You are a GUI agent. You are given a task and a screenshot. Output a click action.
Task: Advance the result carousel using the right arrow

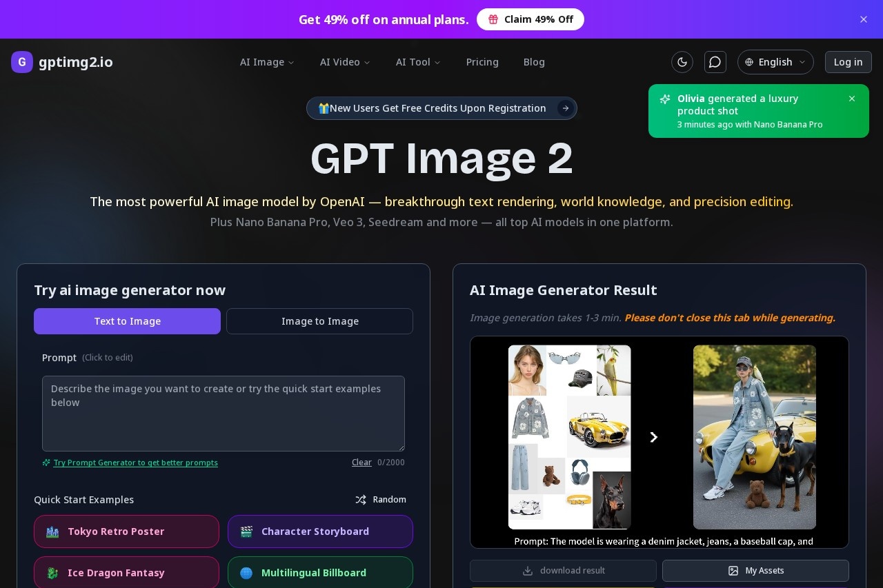653,437
